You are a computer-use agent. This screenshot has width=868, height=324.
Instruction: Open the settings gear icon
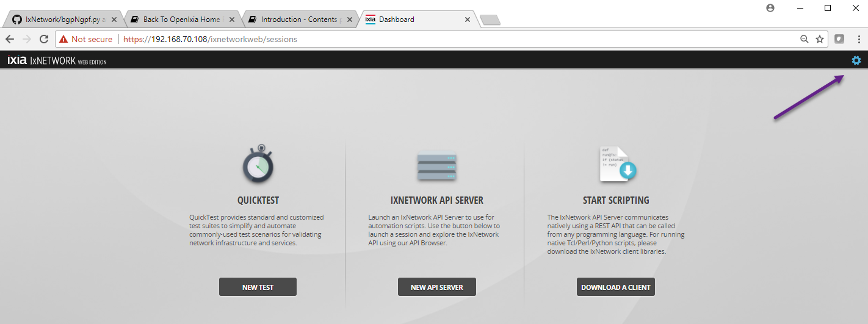pos(856,60)
